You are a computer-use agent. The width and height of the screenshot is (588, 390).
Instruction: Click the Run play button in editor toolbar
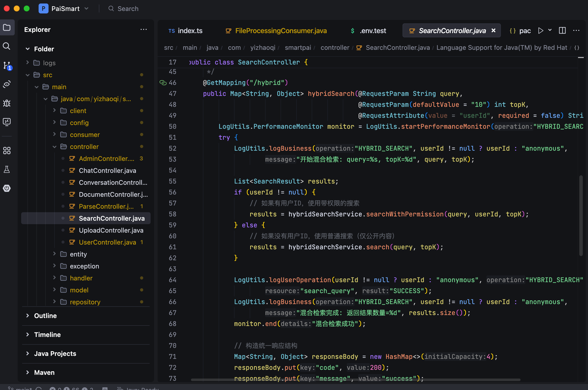540,31
